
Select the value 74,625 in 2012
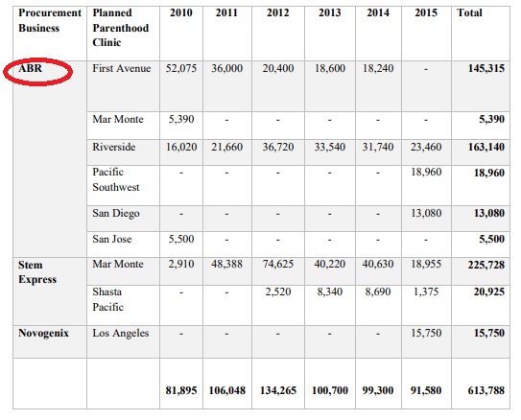(x=278, y=264)
